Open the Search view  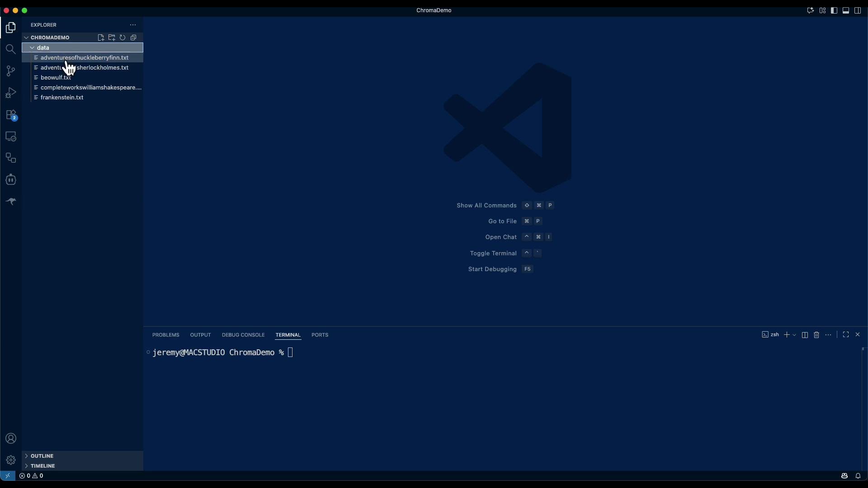pos(11,49)
